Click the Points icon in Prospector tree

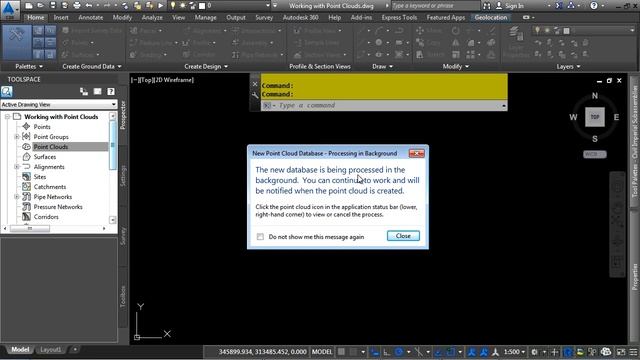tap(27, 127)
